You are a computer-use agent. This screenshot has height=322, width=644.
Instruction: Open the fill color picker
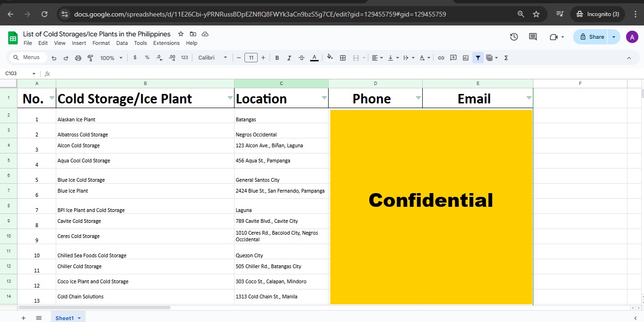coord(330,58)
